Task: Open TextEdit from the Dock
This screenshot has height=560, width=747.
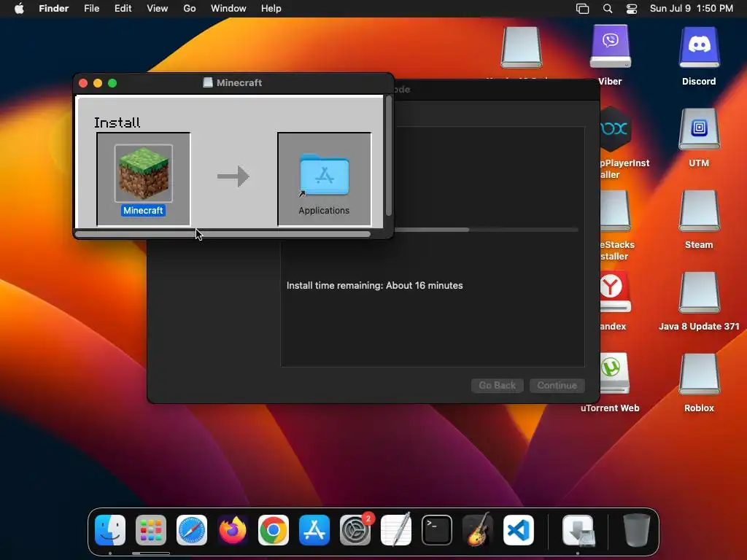Action: tap(396, 530)
